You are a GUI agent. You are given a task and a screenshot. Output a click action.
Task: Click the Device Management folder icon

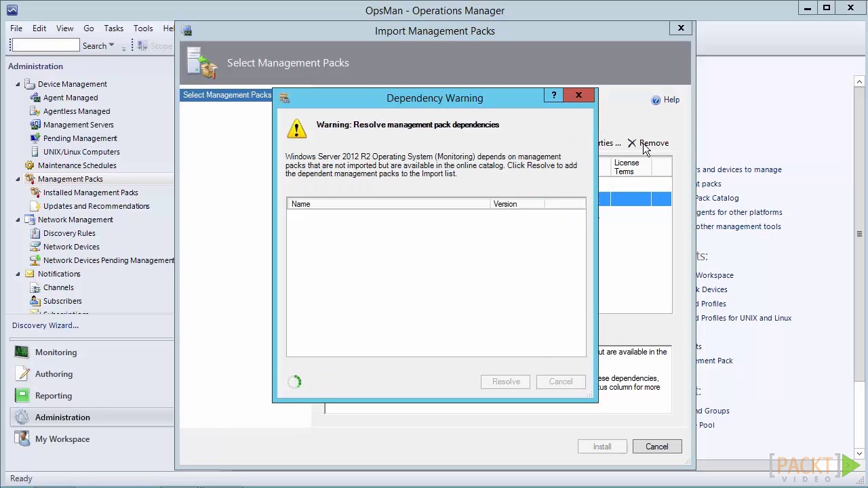pyautogui.click(x=30, y=84)
